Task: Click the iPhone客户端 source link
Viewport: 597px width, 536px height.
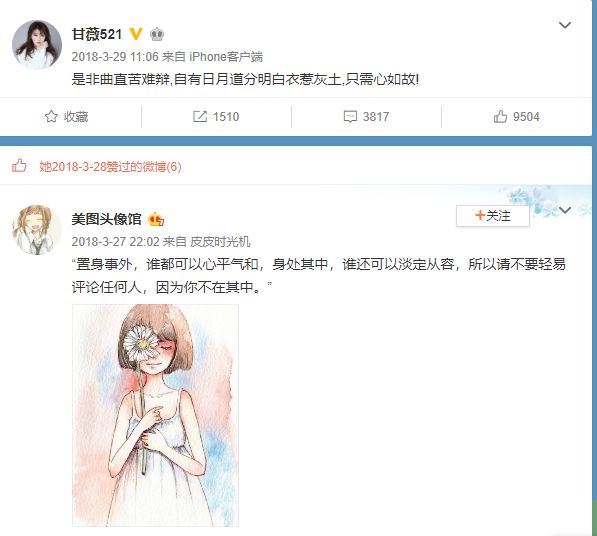Action: click(x=226, y=57)
